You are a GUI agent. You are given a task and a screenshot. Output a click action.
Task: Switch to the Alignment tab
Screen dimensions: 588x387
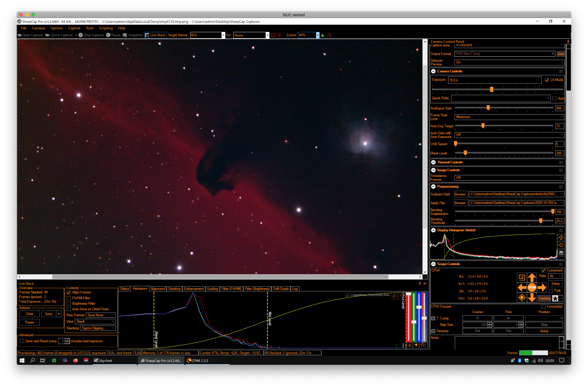click(x=158, y=289)
